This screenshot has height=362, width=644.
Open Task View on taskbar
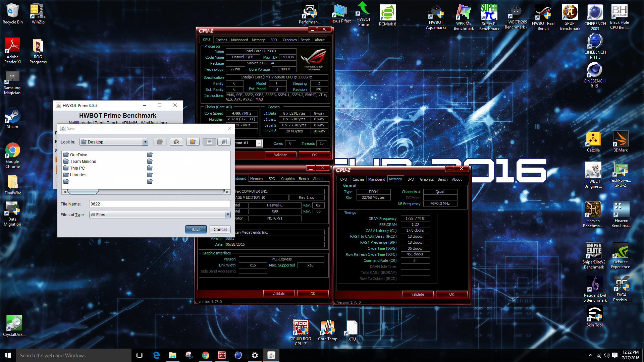pos(140,355)
